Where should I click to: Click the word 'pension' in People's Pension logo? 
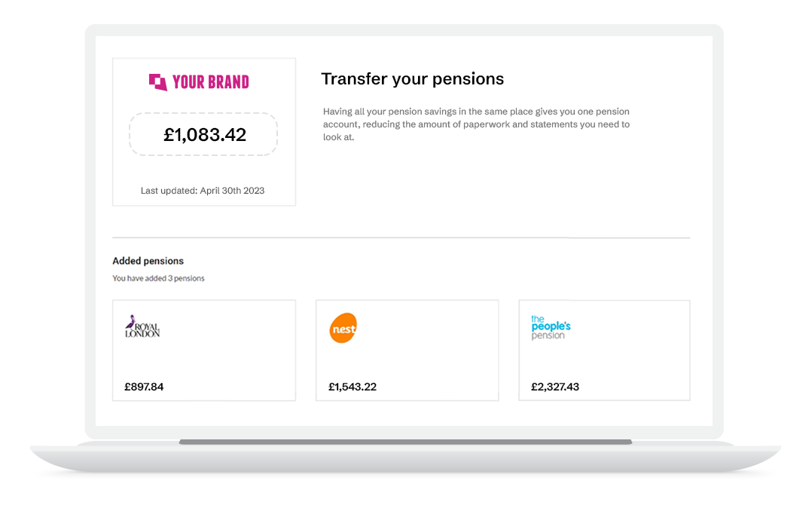click(548, 336)
